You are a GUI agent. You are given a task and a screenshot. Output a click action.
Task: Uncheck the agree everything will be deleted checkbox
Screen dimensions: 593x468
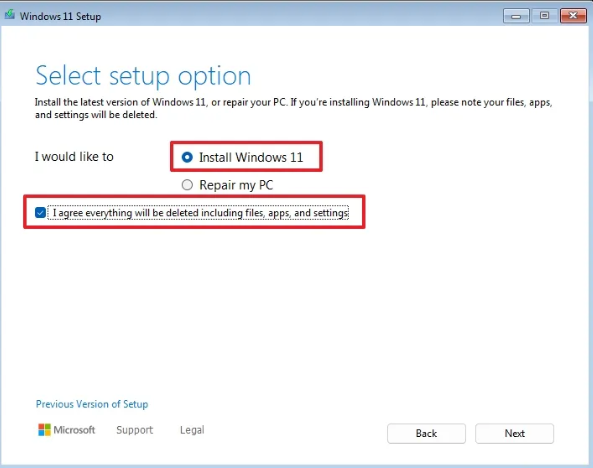tap(40, 213)
